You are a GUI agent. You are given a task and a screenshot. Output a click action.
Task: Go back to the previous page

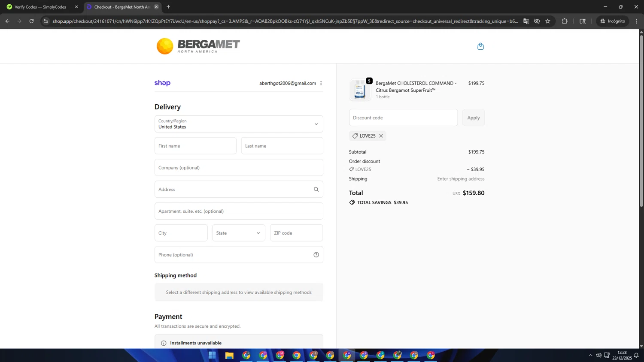coord(7,21)
